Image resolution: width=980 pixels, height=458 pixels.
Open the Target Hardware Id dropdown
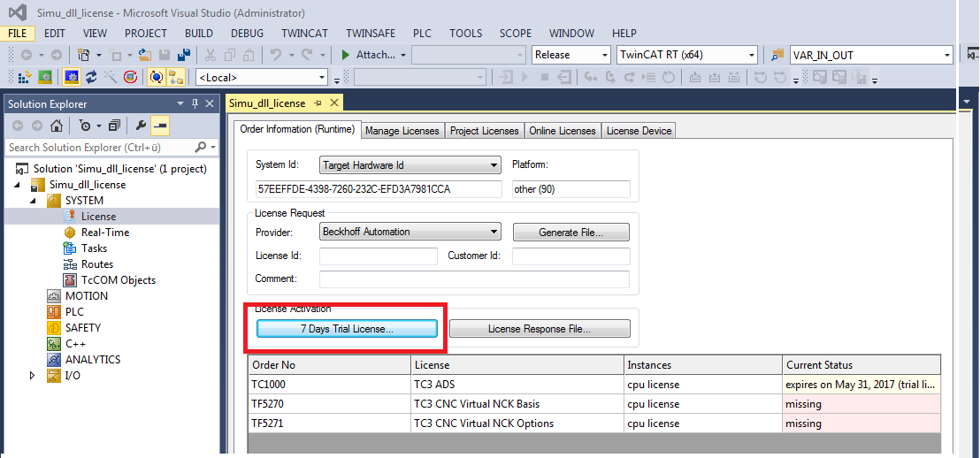click(495, 165)
